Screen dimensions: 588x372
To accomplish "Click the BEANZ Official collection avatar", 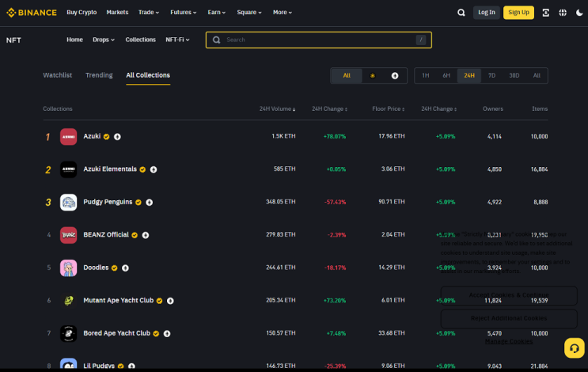I will [x=68, y=235].
